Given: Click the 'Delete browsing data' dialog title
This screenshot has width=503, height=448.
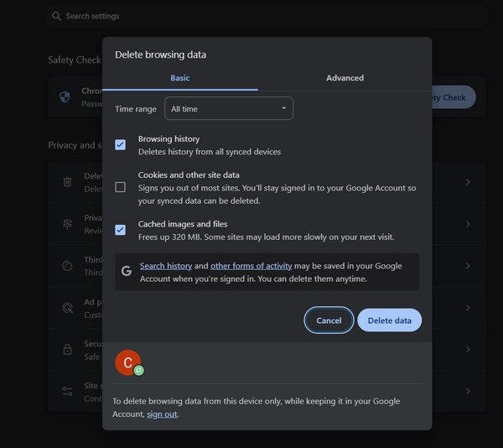Looking at the screenshot, I should [x=160, y=55].
